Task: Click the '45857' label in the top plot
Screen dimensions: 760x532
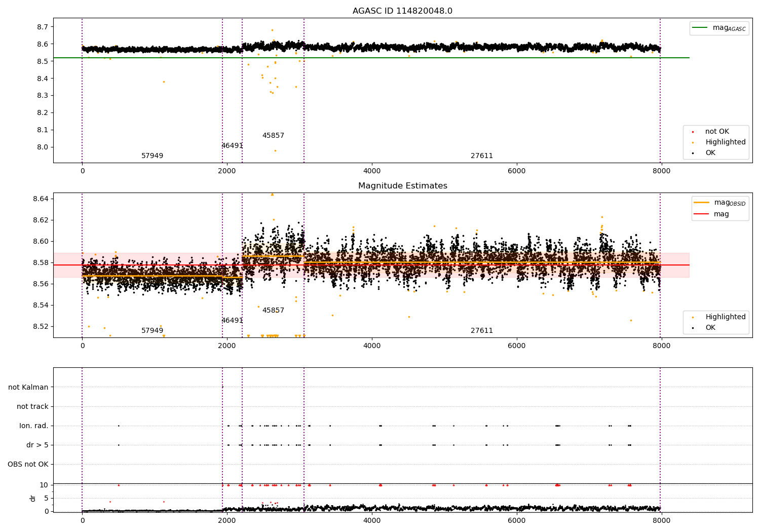Action: tap(273, 136)
